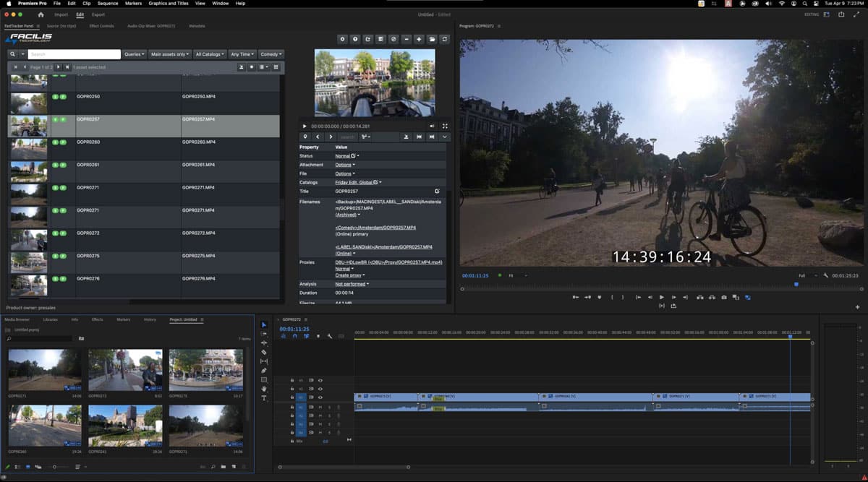Click the gear icon in FastTracker toolbar
Screen dimensions: 868x482
click(342, 39)
